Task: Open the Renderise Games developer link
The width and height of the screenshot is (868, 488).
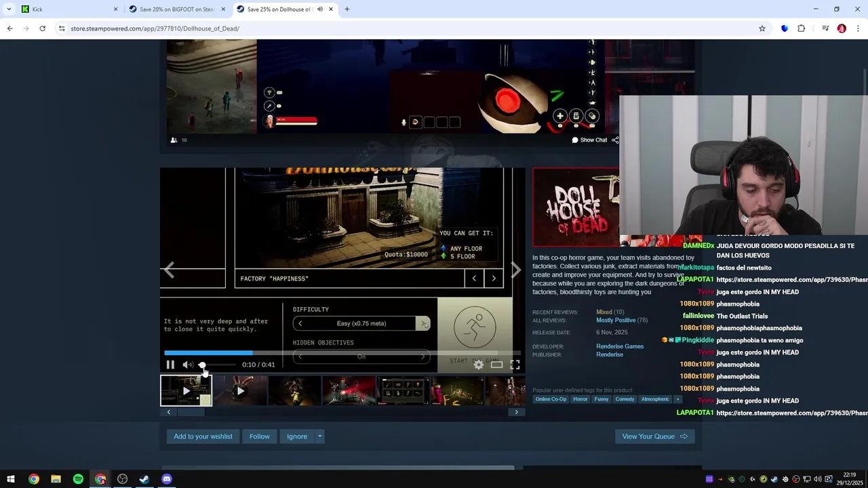Action: [x=620, y=346]
